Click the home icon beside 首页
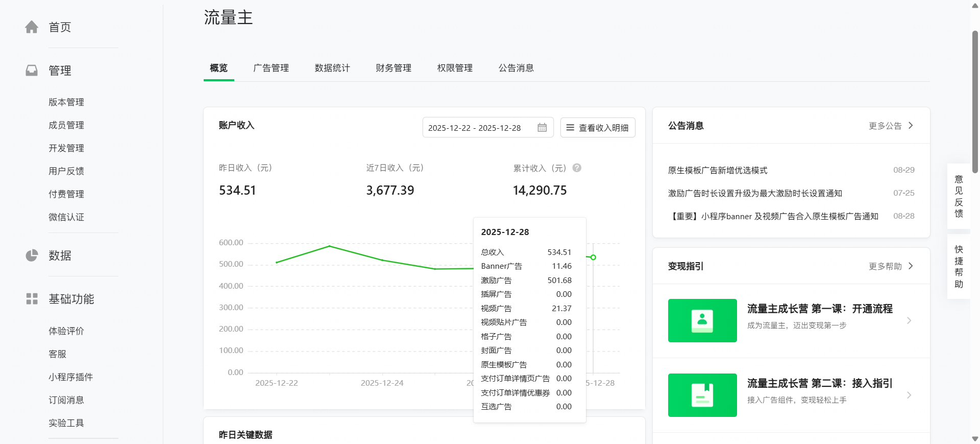Screen dimensions: 980x444 [x=32, y=27]
